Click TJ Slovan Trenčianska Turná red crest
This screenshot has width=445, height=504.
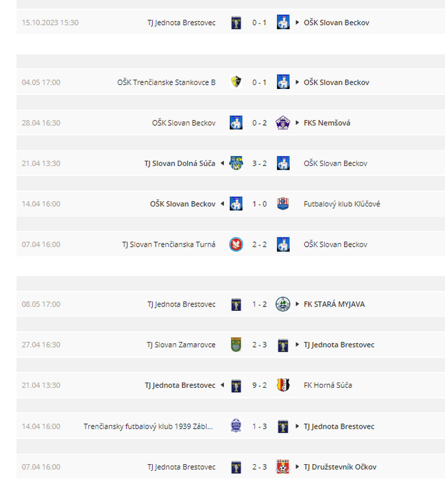tap(236, 244)
